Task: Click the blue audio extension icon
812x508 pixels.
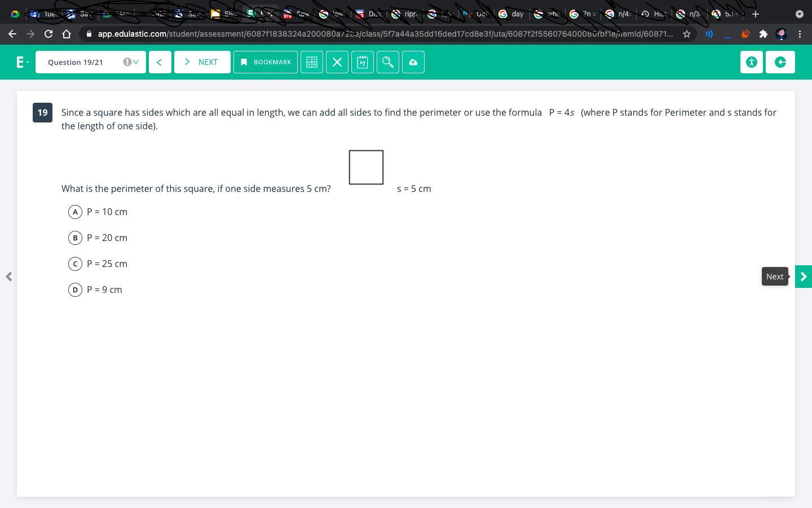Action: click(709, 34)
